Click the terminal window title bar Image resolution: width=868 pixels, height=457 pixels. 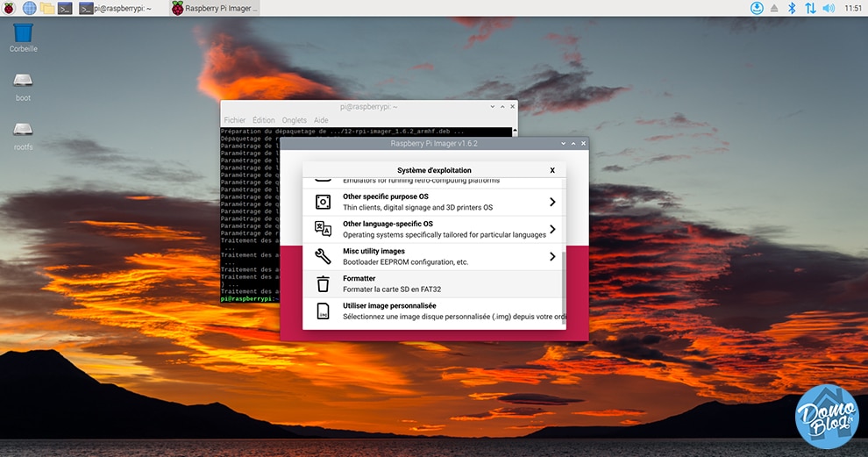368,106
